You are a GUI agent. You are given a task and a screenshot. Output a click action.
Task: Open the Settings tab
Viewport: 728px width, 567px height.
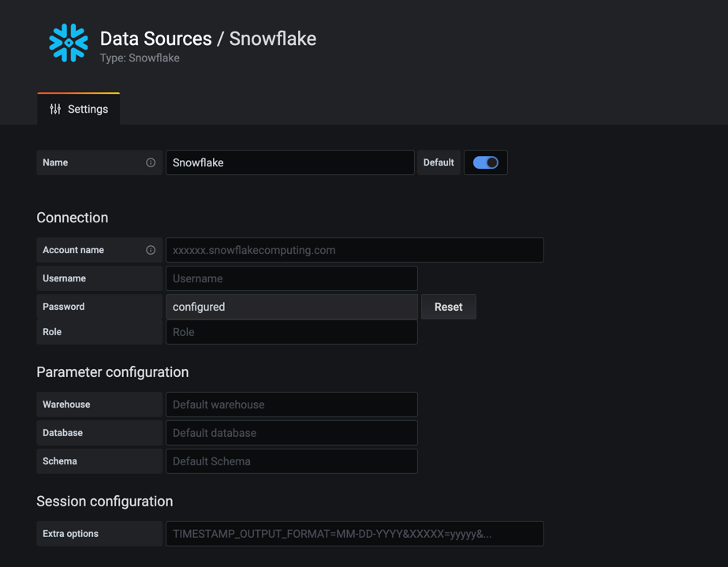click(78, 109)
